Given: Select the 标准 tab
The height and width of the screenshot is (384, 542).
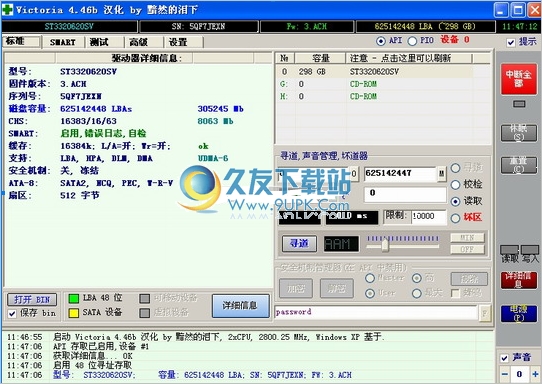Looking at the screenshot, I should 21,41.
